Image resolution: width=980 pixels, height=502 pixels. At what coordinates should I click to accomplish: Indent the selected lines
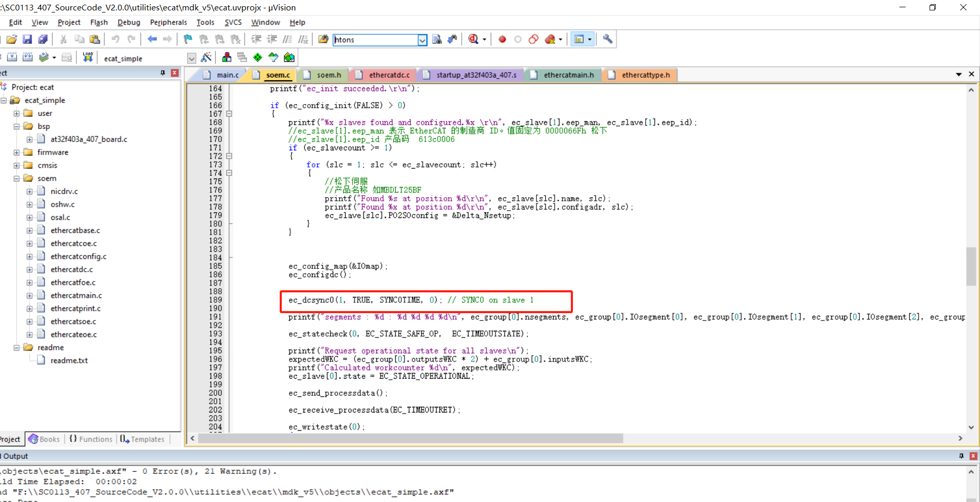tap(256, 39)
